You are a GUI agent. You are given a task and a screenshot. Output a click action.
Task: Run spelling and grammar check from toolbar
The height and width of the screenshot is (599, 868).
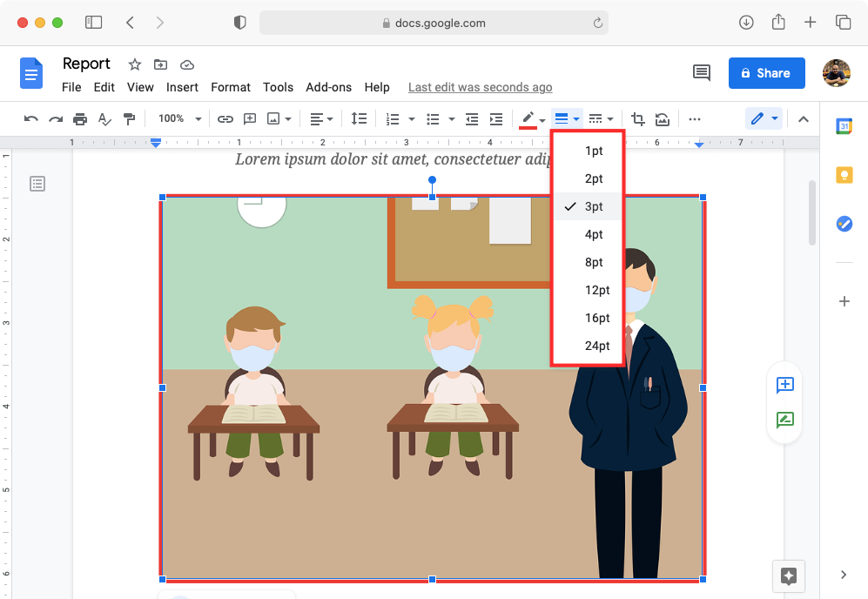click(104, 118)
